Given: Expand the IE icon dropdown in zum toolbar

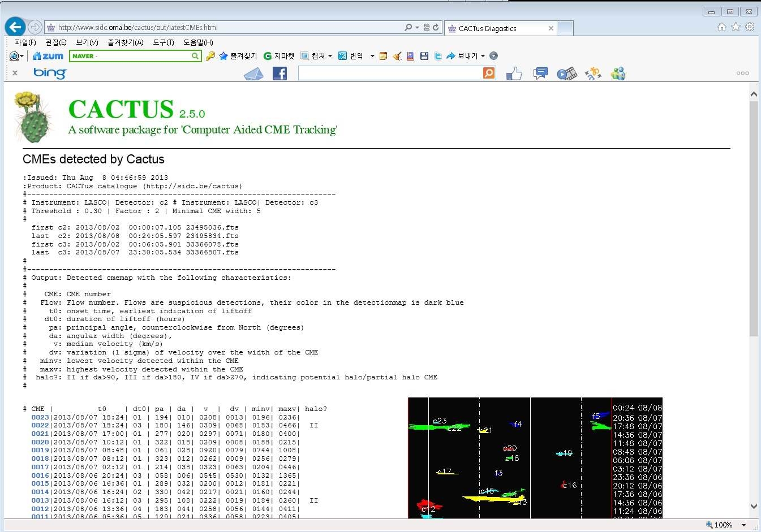Looking at the screenshot, I should click(22, 56).
